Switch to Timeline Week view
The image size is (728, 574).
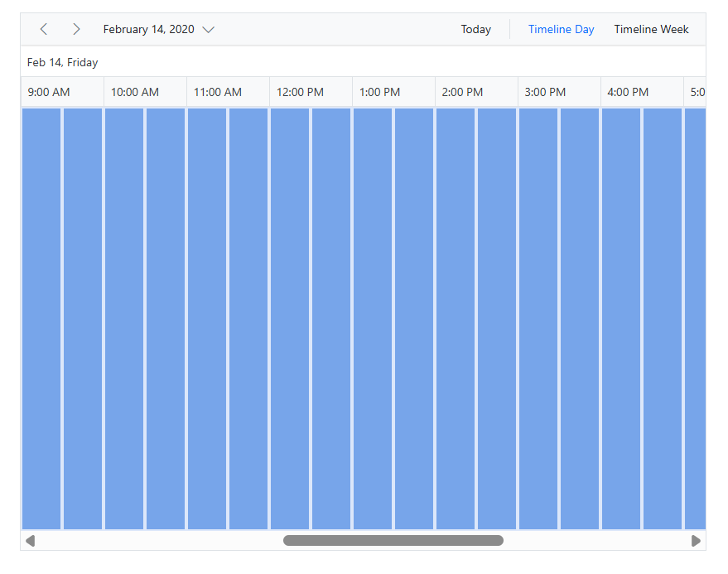click(651, 29)
